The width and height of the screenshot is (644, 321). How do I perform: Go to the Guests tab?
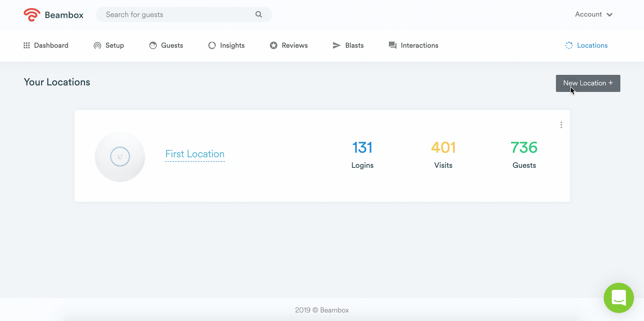pyautogui.click(x=172, y=45)
